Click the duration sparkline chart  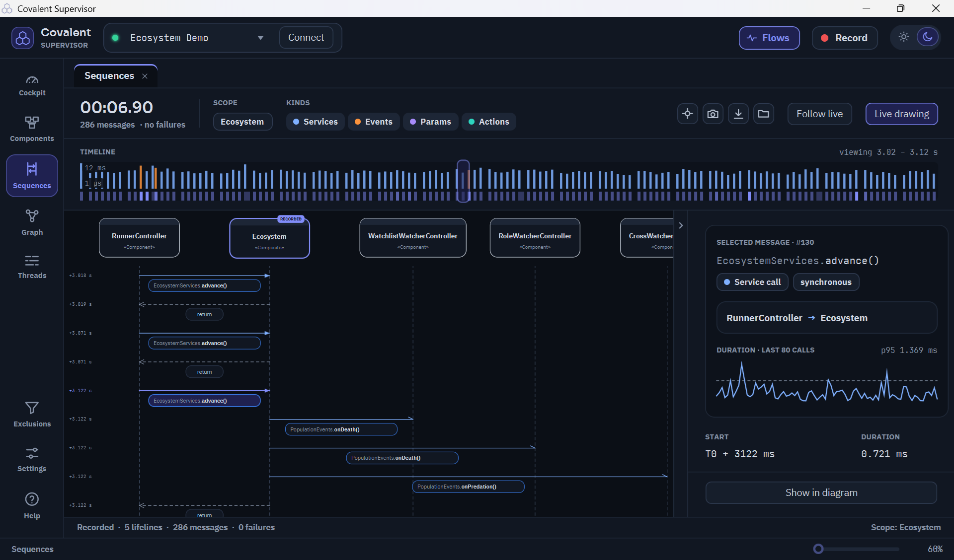[x=827, y=382]
